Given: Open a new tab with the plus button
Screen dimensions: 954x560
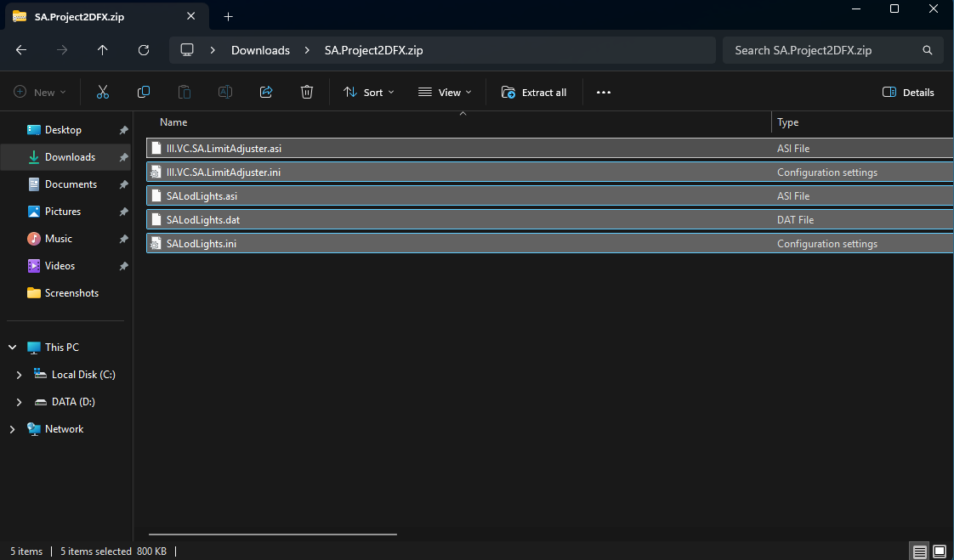Looking at the screenshot, I should coord(228,16).
